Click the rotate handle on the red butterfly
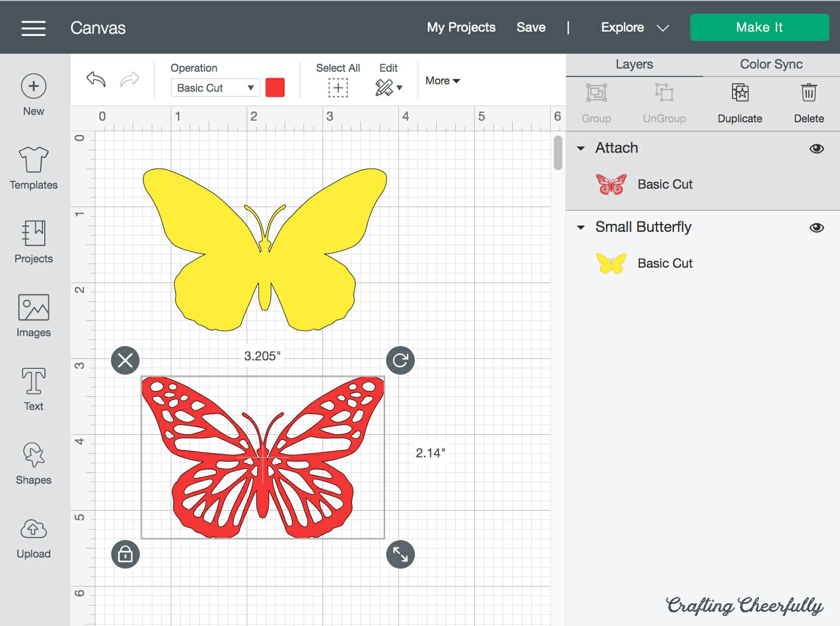Image resolution: width=840 pixels, height=626 pixels. tap(400, 360)
